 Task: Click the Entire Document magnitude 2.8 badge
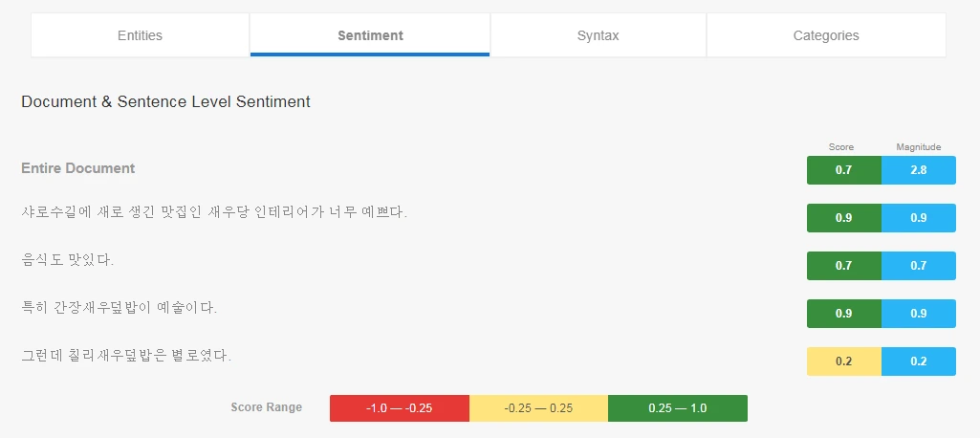tap(918, 170)
